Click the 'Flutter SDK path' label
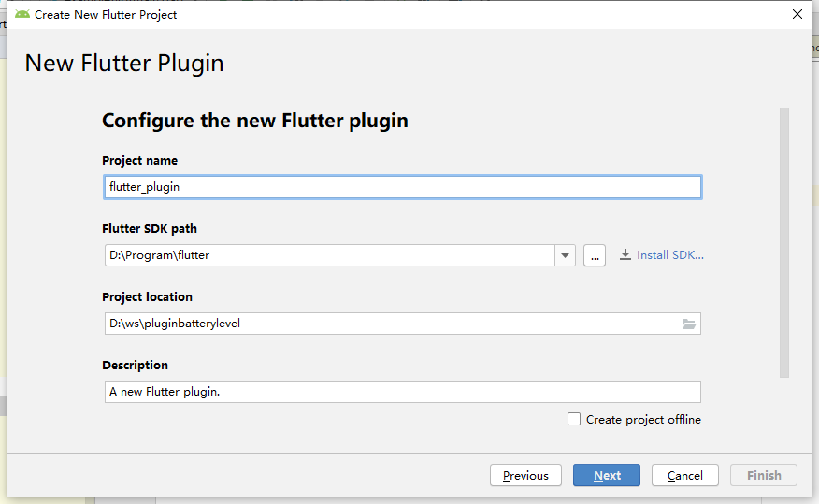819x504 pixels. point(150,229)
